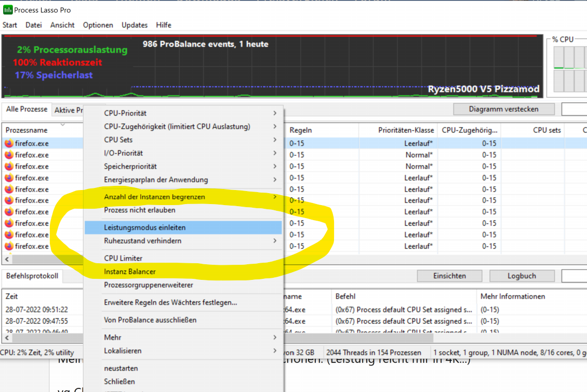Viewport: 587px width, 392px height.
Task: Sort by Prozessname column header
Action: (x=43, y=130)
